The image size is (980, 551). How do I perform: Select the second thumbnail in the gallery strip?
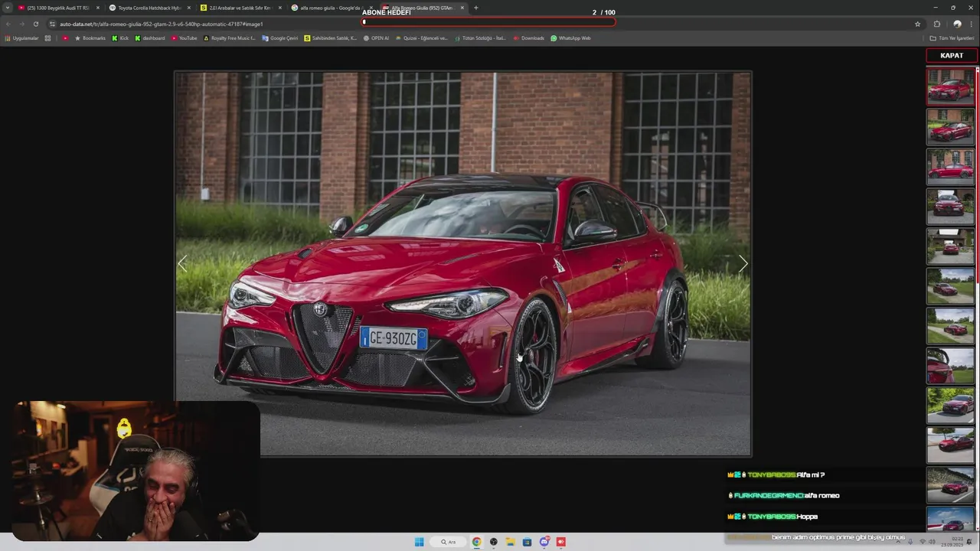click(x=950, y=126)
